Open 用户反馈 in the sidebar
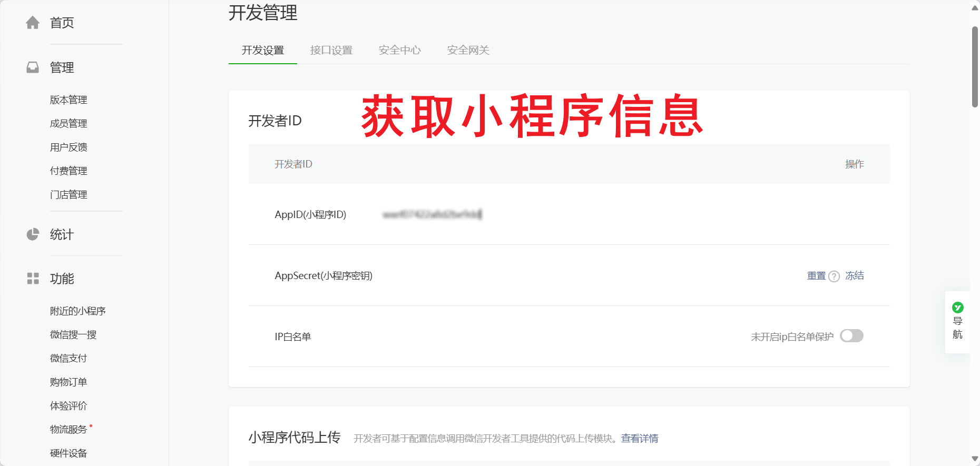The image size is (980, 466). pyautogui.click(x=68, y=147)
